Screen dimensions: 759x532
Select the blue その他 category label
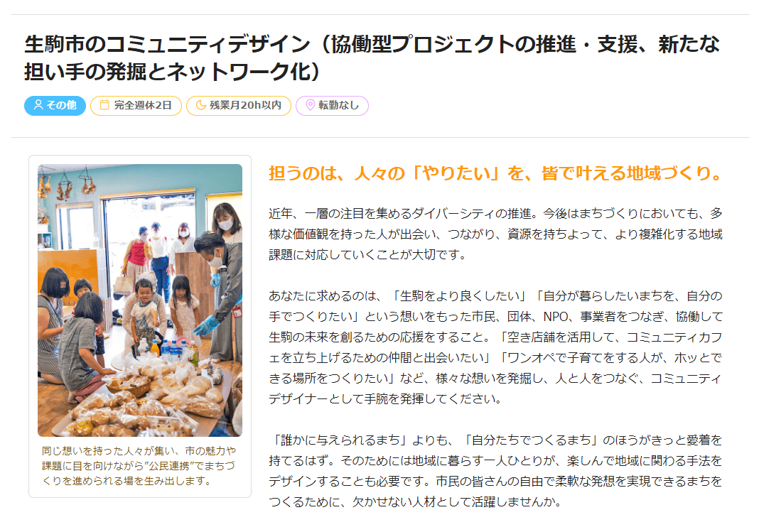[55, 105]
